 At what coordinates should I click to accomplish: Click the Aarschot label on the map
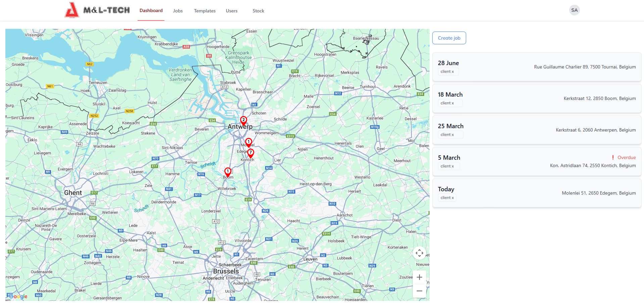point(344,215)
